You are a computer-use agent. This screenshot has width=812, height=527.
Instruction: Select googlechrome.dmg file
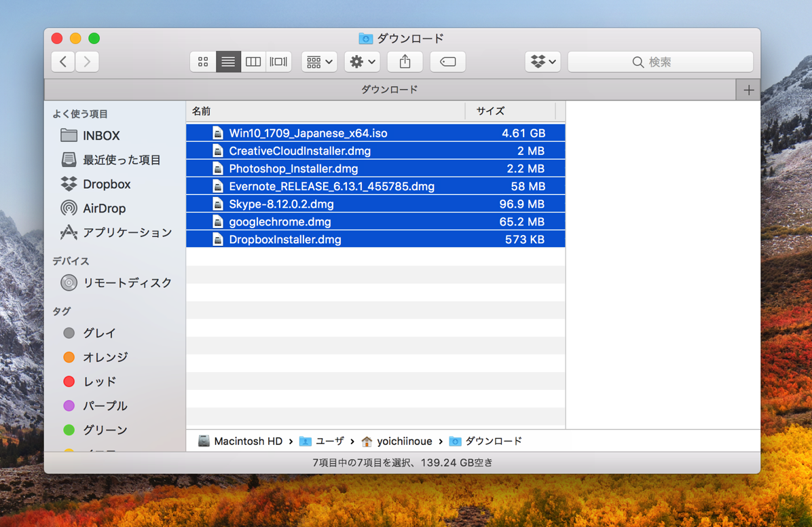(375, 222)
